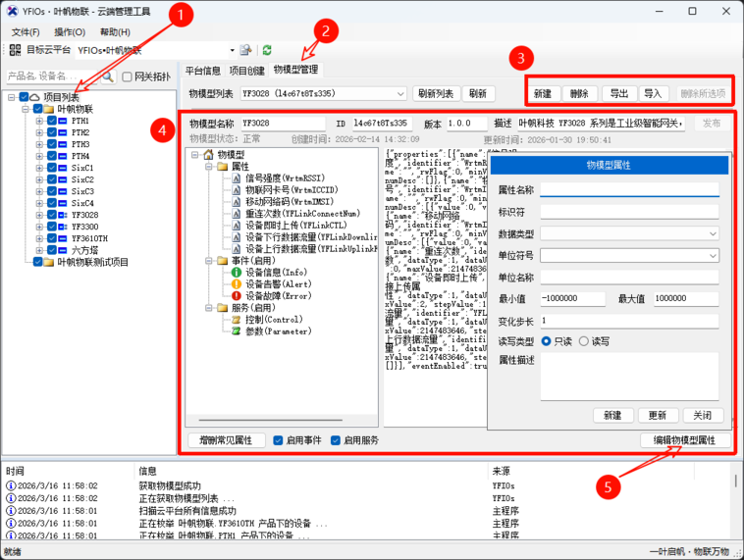Click the green refresh toolbar icon
The width and height of the screenshot is (744, 560).
coord(267,50)
